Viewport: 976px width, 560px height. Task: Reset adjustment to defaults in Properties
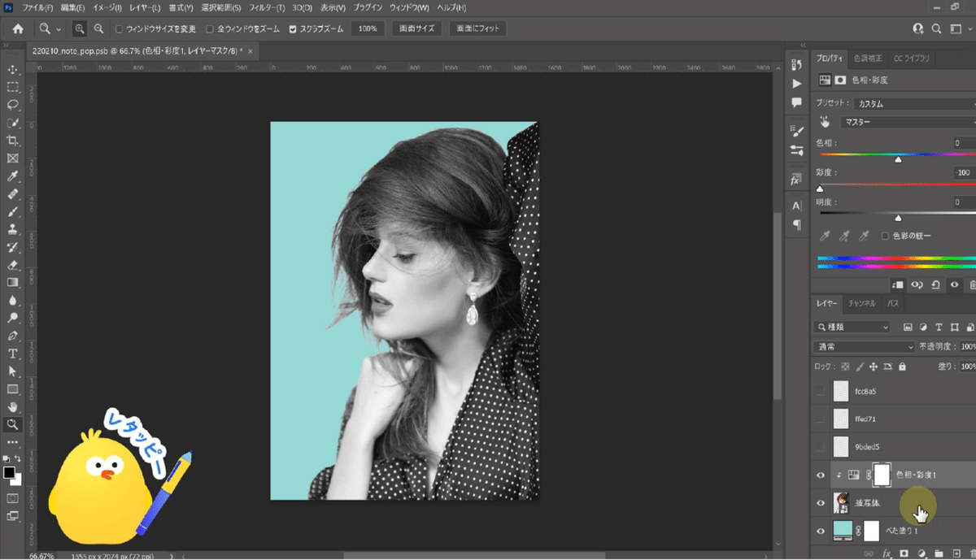click(935, 284)
